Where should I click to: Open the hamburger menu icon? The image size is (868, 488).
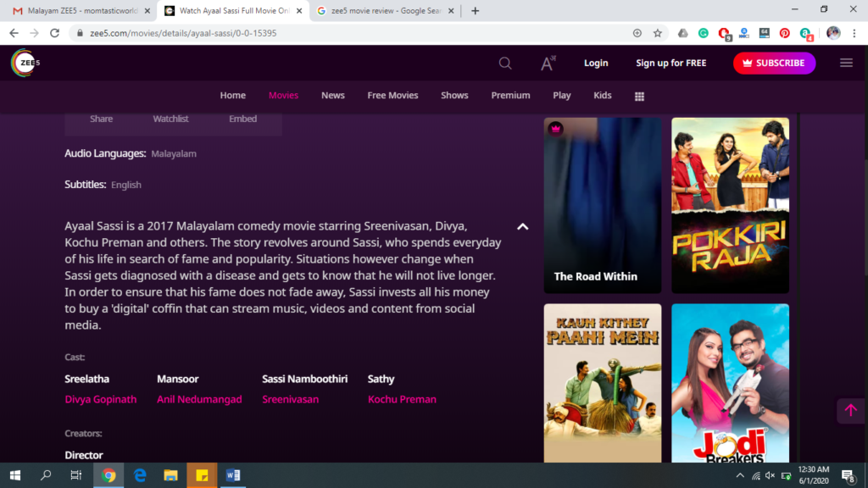pyautogui.click(x=846, y=63)
